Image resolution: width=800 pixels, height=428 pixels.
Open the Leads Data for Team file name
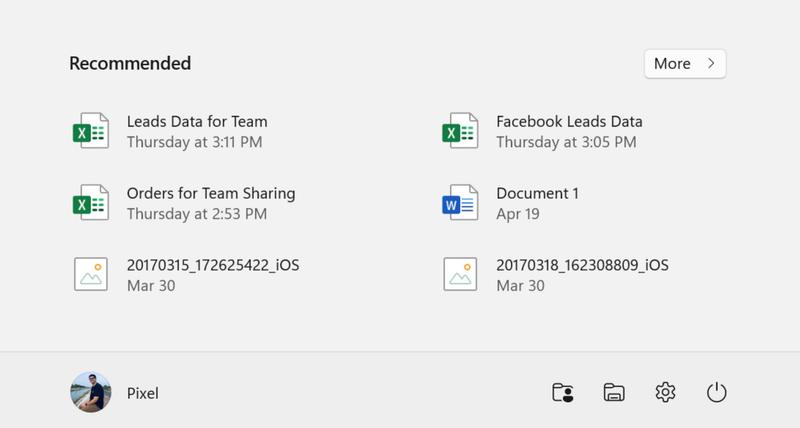coord(197,122)
